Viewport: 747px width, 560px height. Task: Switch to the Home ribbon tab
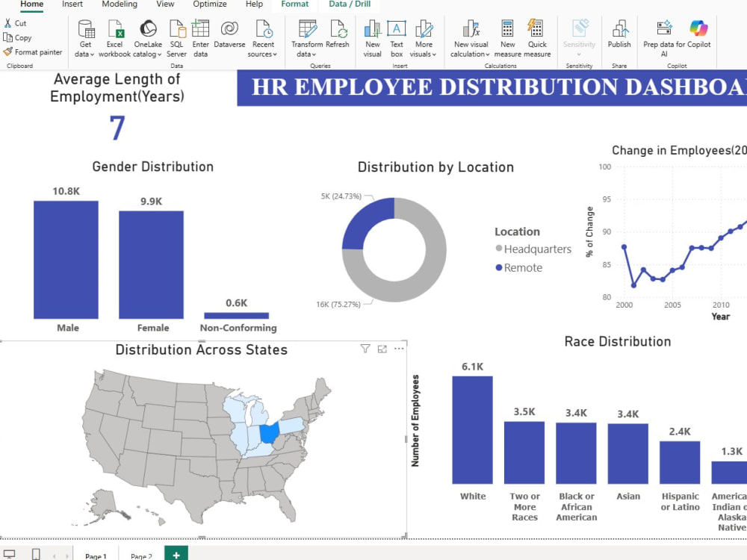[x=32, y=4]
